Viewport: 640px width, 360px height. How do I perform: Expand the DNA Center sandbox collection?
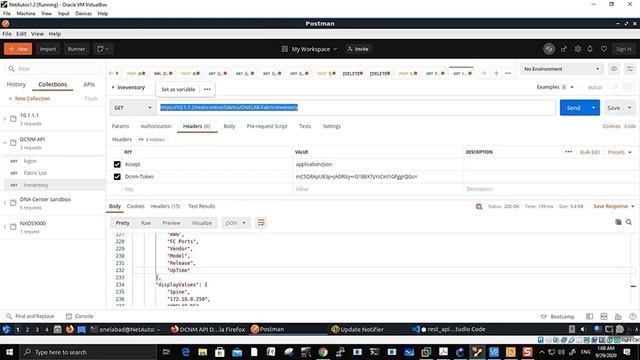click(5, 203)
